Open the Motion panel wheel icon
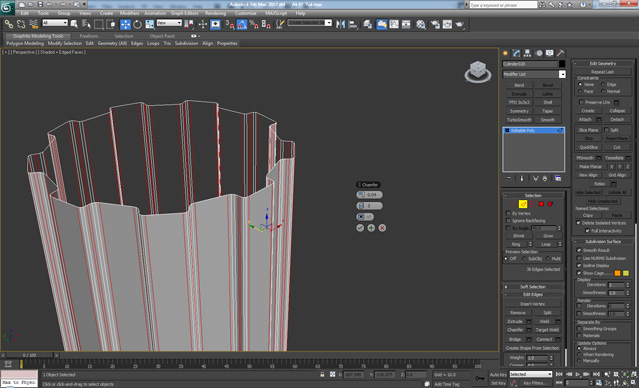Screen dimensions: 639x388 tap(539, 53)
